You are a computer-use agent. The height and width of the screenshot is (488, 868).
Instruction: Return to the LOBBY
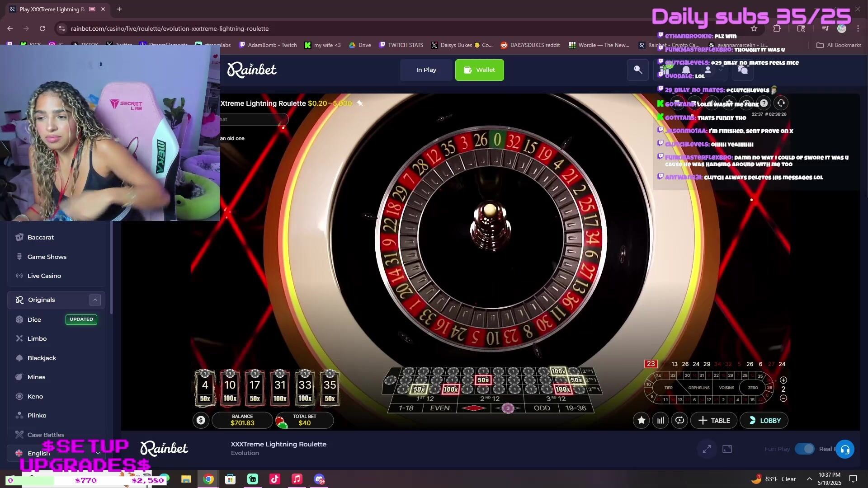(x=764, y=421)
